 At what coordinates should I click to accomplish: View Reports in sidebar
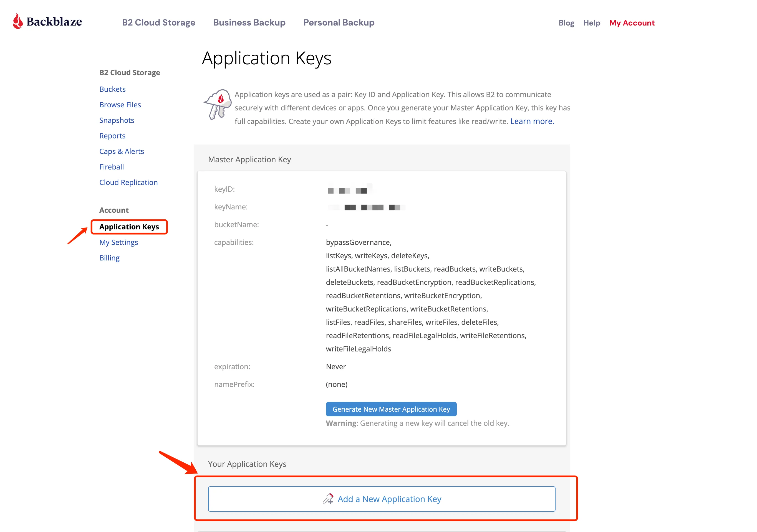coord(112,135)
